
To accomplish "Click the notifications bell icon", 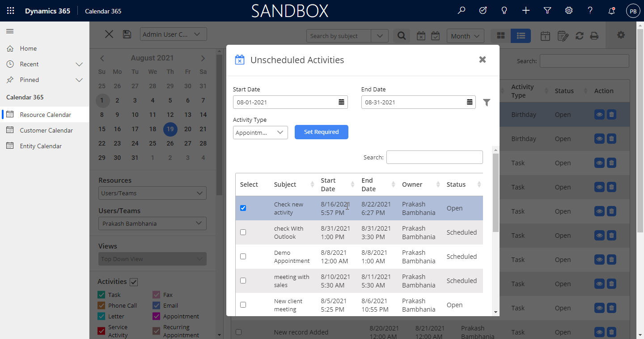I will [x=611, y=11].
